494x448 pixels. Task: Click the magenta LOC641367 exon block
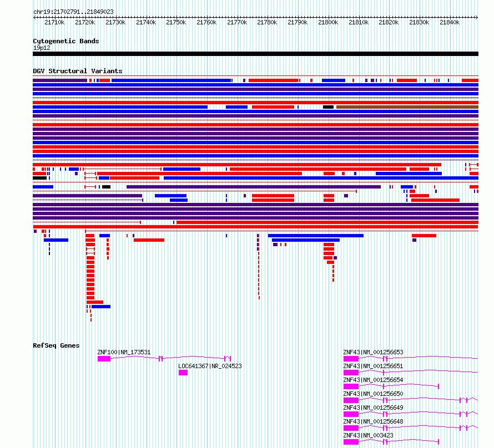pos(183,373)
